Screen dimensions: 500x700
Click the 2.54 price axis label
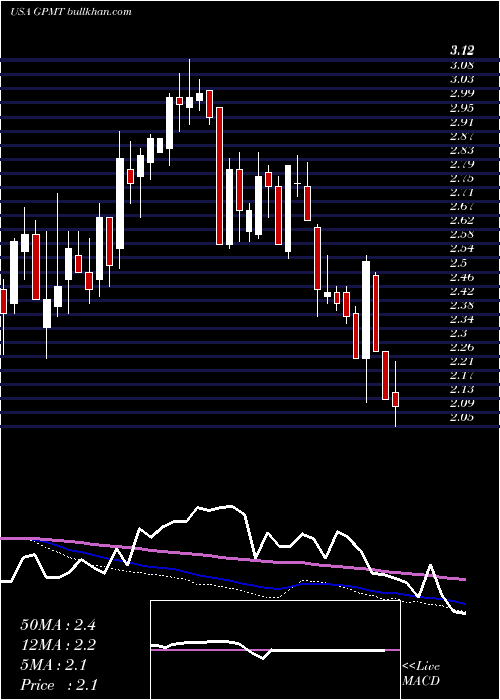(x=462, y=249)
